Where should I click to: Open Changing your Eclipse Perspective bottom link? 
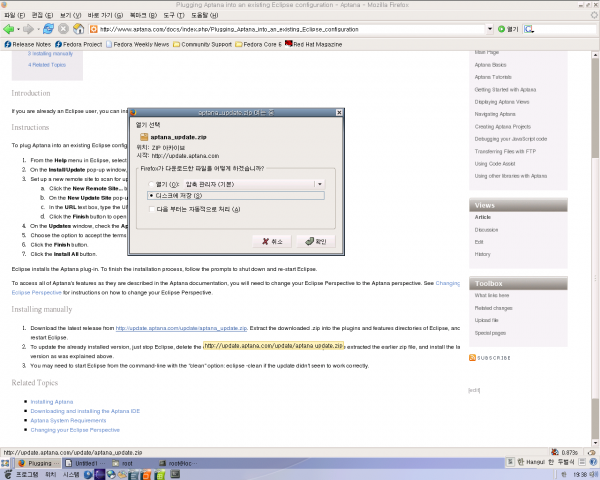(x=75, y=430)
